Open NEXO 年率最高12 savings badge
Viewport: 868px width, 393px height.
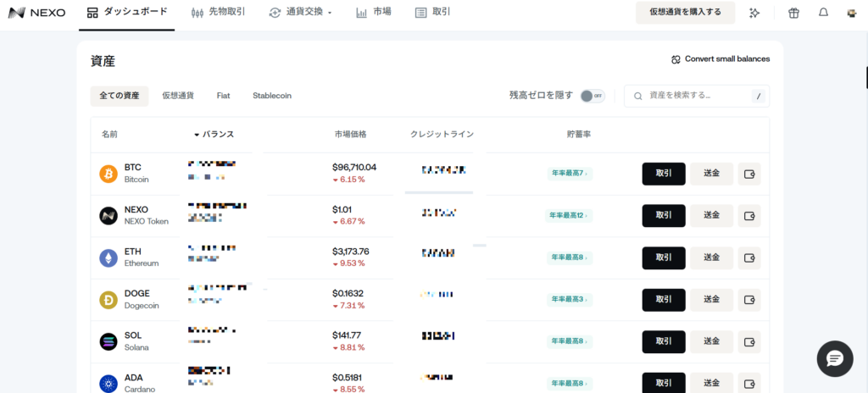tap(569, 216)
